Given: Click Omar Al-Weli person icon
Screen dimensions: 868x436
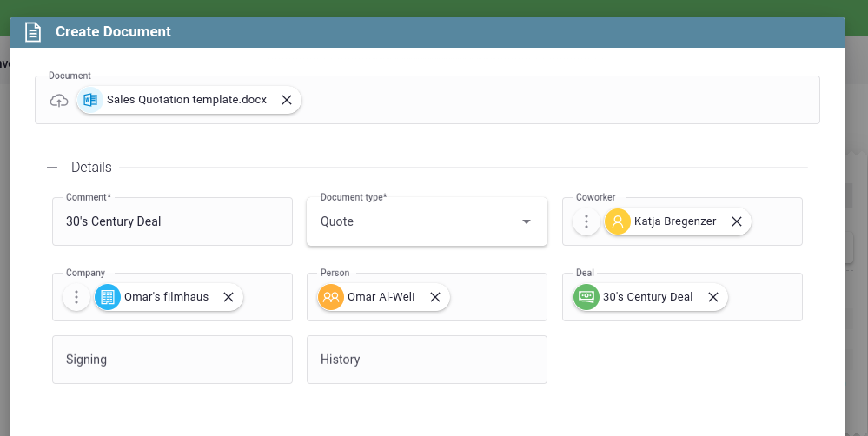Looking at the screenshot, I should (x=331, y=297).
